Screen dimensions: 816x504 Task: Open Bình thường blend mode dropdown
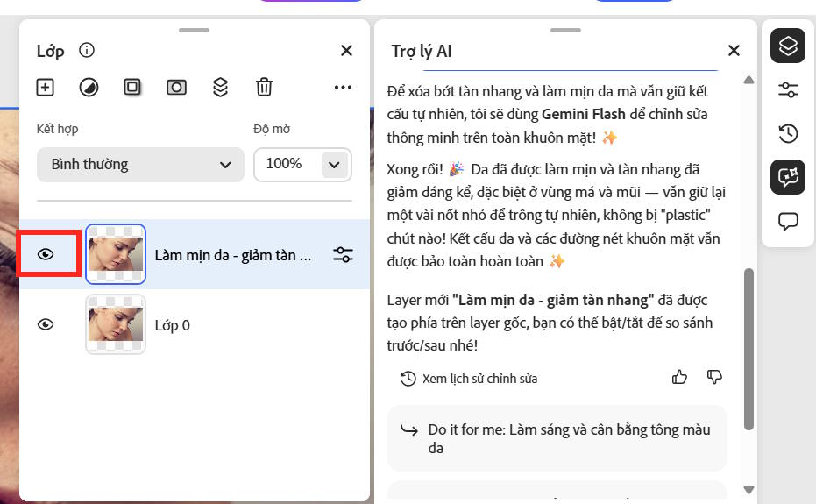pos(140,165)
